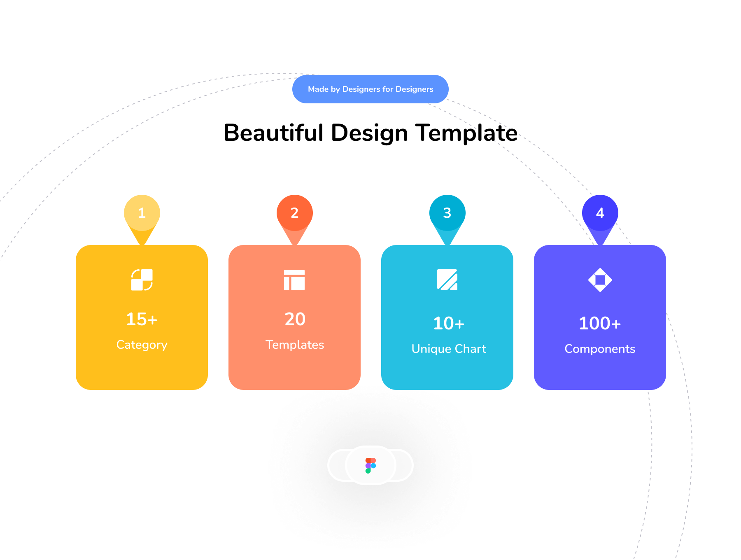Image resolution: width=741 pixels, height=560 pixels.
Task: Click the Figma logo icon
Action: 370,465
